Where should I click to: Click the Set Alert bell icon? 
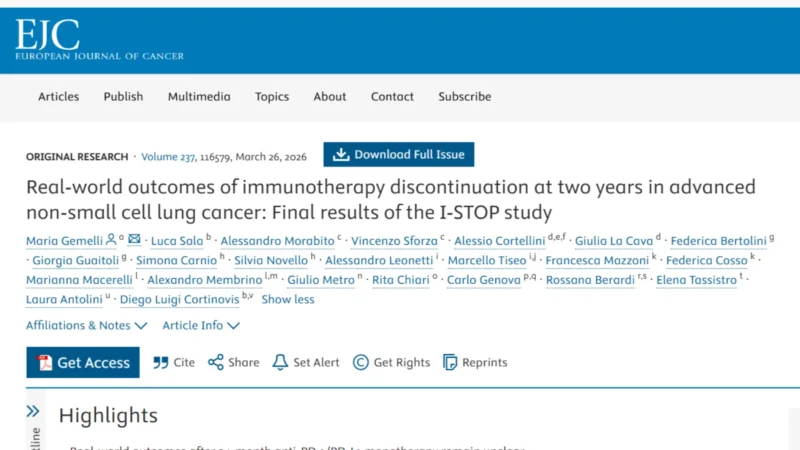(280, 362)
